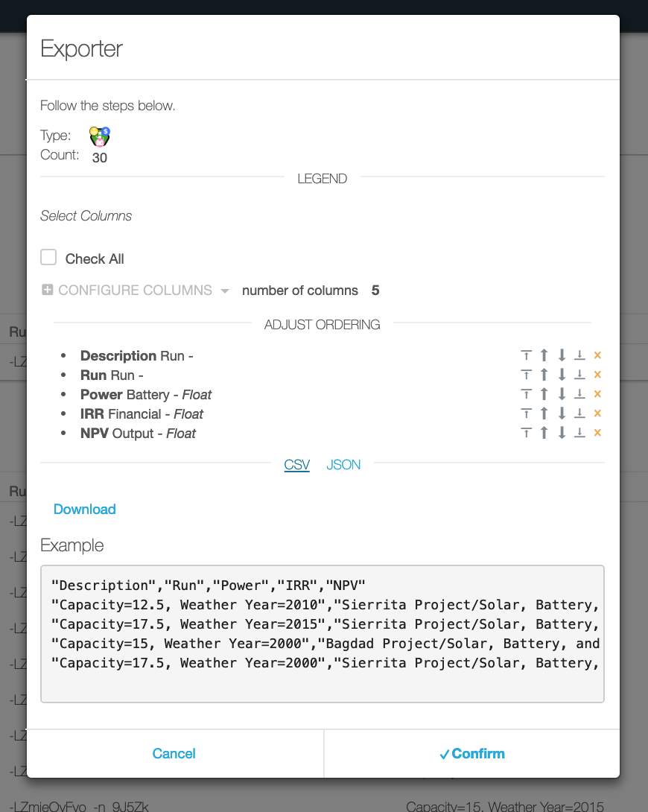Remove NPV Output column

pyautogui.click(x=597, y=432)
